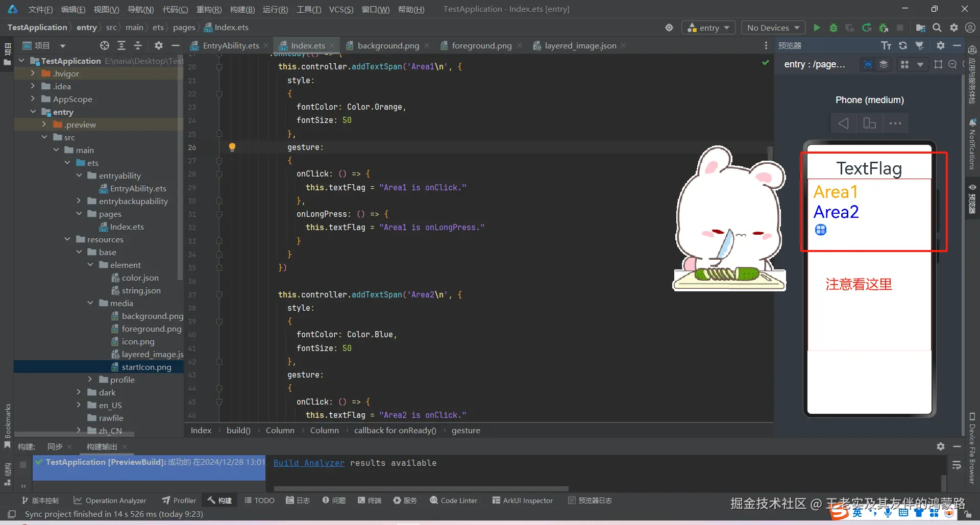Viewport: 980px width, 525px height.
Task: Toggle the ArkUI Inspector tool window
Action: pyautogui.click(x=523, y=501)
